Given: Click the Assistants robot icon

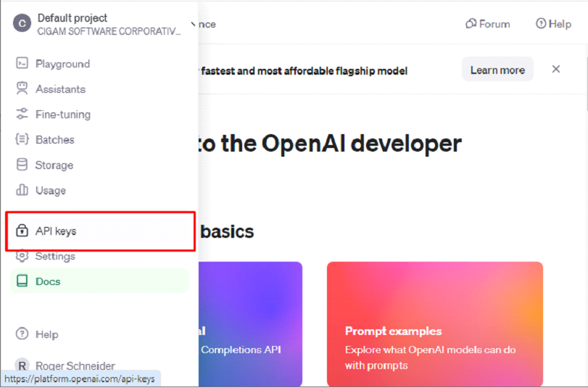Looking at the screenshot, I should (x=22, y=88).
